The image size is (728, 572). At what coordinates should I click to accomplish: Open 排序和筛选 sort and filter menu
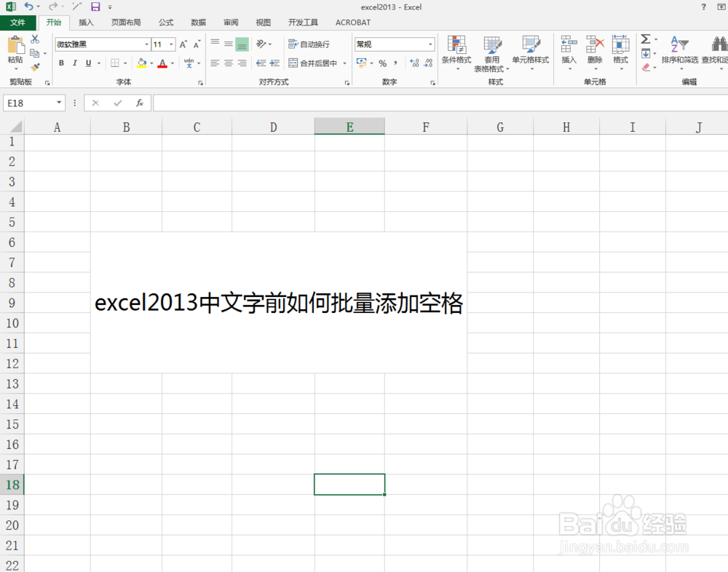click(680, 52)
